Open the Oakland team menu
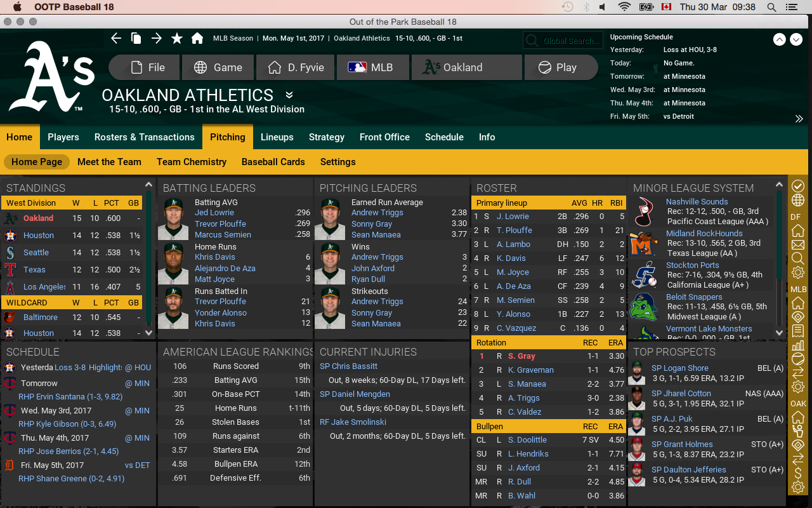 (x=467, y=67)
